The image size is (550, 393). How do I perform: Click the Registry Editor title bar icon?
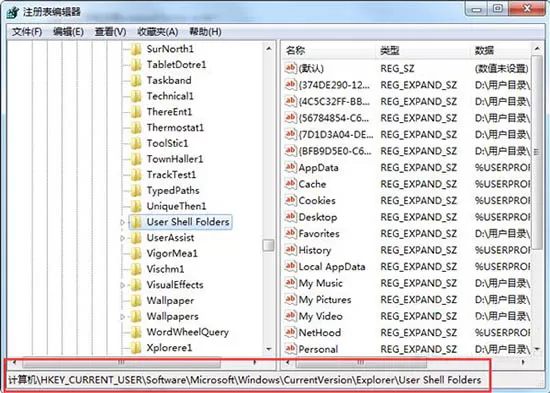[13, 12]
